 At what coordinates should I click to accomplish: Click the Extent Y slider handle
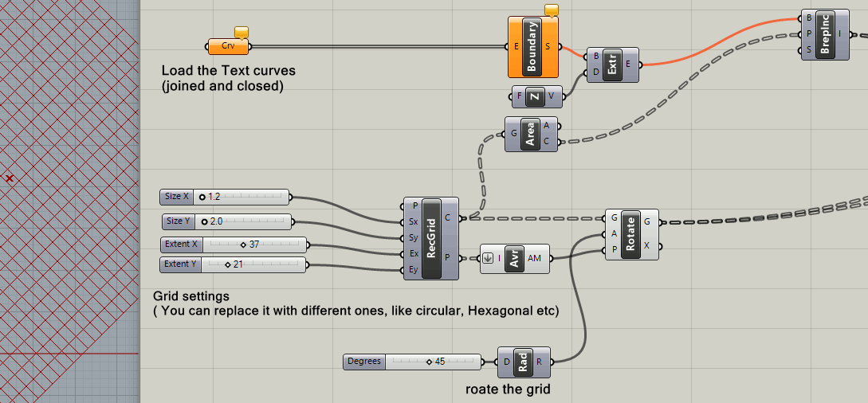227,264
